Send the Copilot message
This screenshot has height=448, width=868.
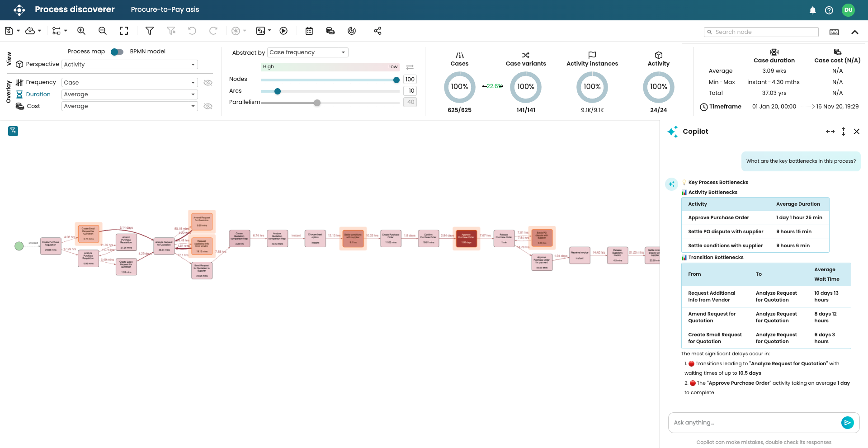(x=847, y=423)
